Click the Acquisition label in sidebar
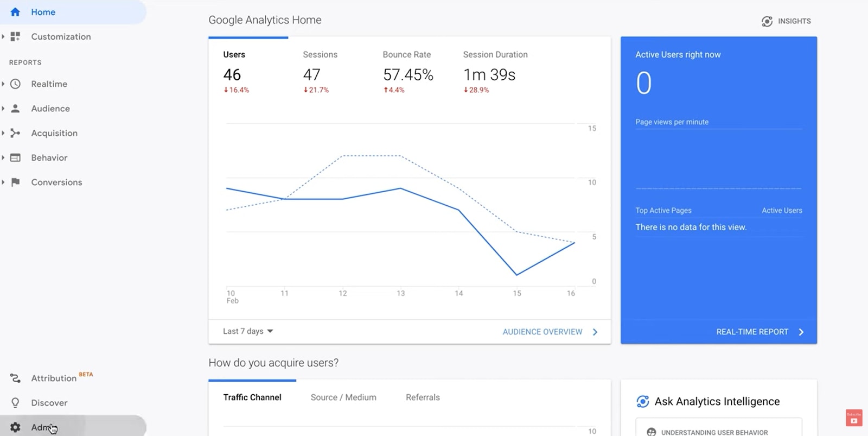This screenshot has width=868, height=436. click(54, 133)
